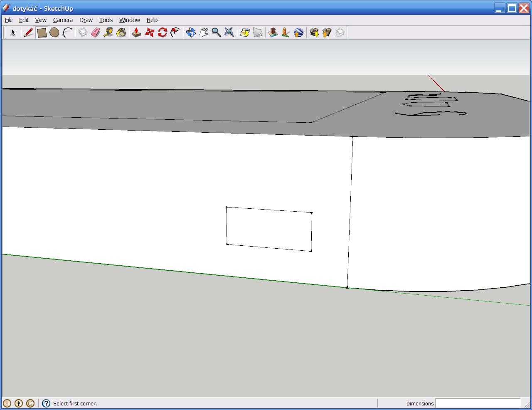
Task: Open the Window menu
Action: (129, 20)
